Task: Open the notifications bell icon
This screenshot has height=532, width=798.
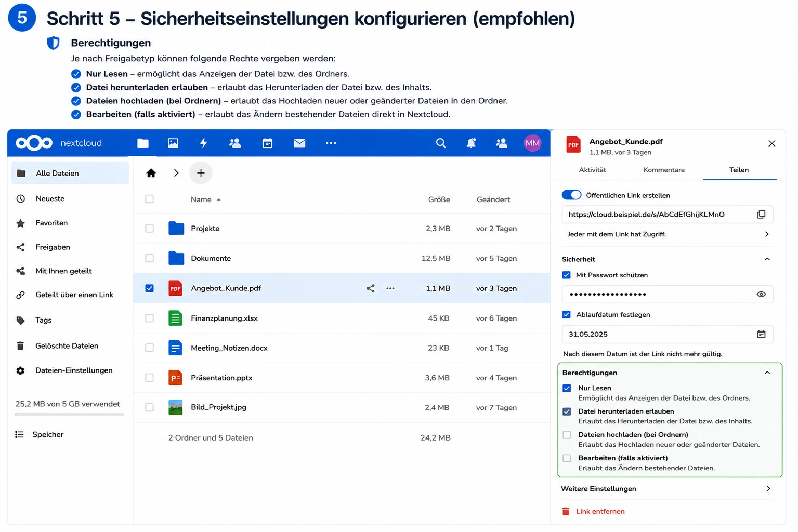Action: [x=472, y=143]
